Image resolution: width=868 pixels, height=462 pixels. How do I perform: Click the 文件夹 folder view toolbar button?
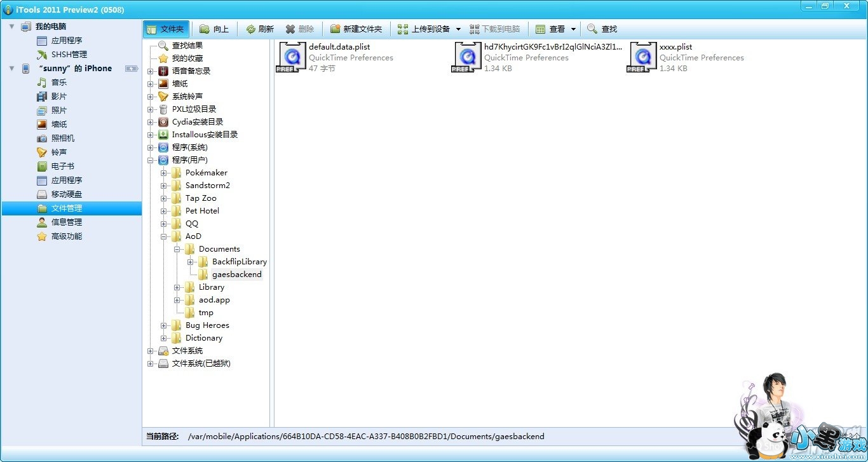165,29
